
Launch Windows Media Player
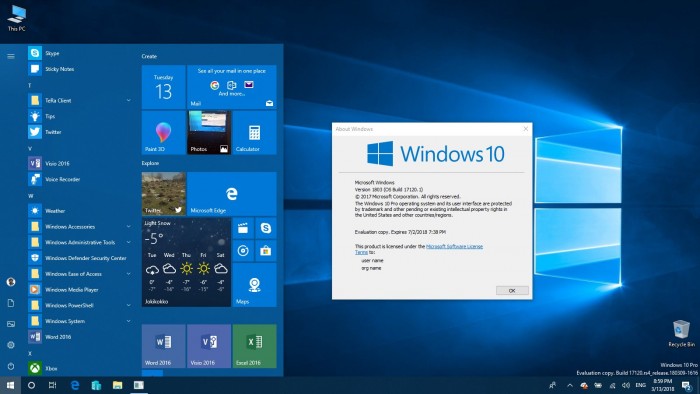pos(80,290)
